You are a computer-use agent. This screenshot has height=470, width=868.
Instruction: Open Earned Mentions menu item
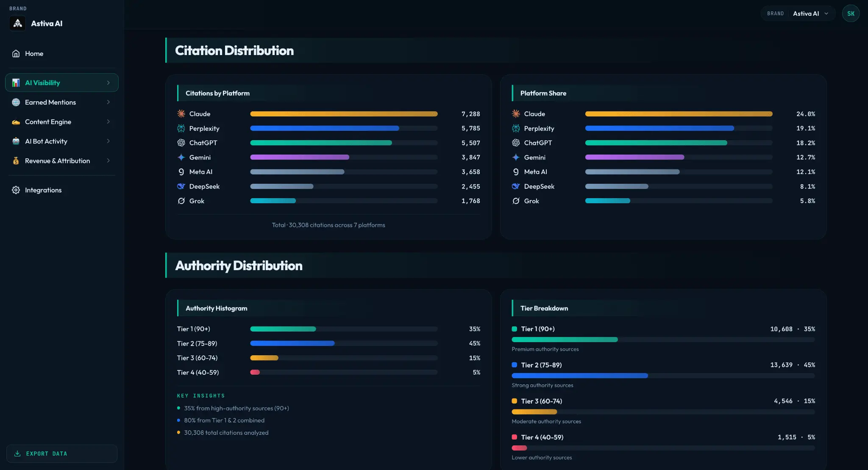62,102
